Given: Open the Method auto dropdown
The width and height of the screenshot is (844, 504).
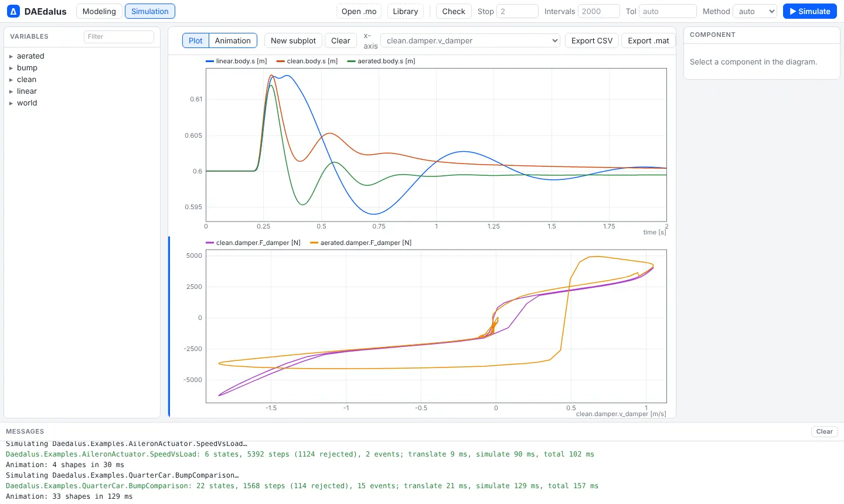Looking at the screenshot, I should pyautogui.click(x=755, y=11).
